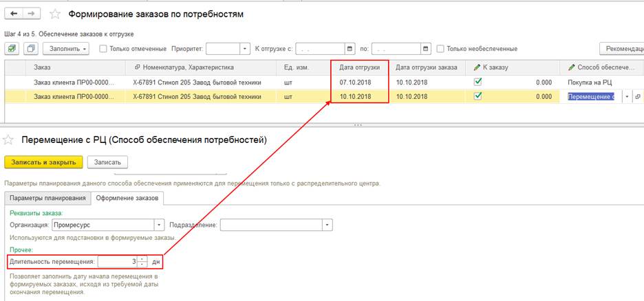Star the Формирование заказов по потребностям page
This screenshot has width=644, height=301.
(x=54, y=14)
